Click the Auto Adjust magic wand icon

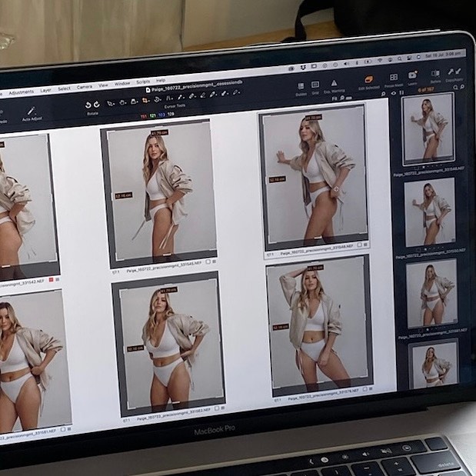(x=31, y=111)
